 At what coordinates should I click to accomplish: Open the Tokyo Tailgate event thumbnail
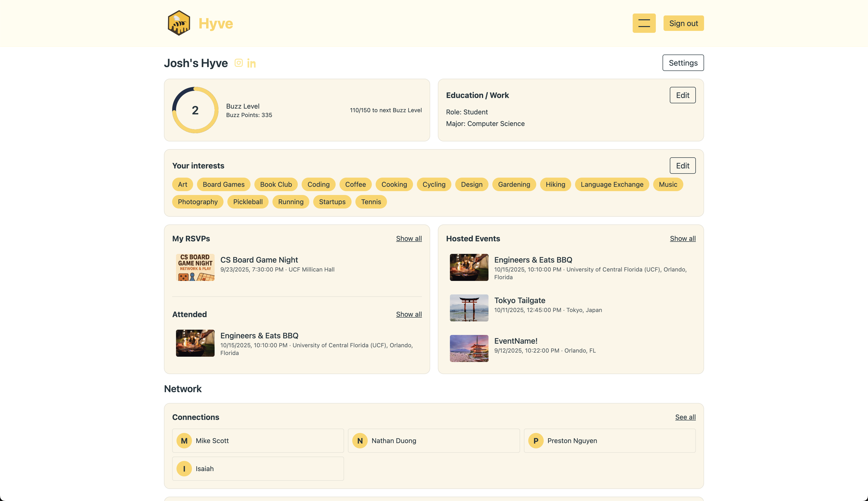pos(469,308)
